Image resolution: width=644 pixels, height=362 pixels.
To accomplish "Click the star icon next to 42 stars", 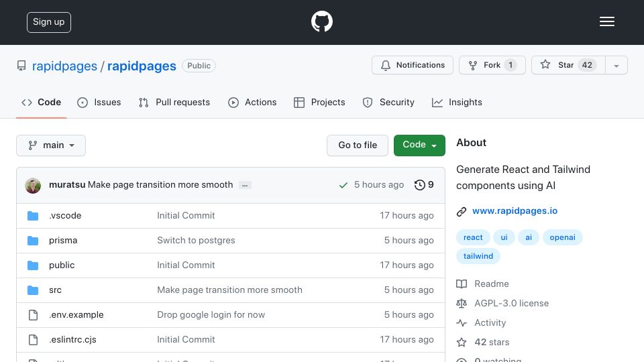I will click(x=462, y=343).
